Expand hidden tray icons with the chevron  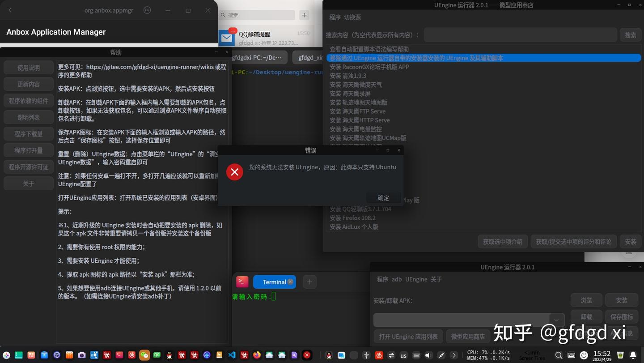coord(454,355)
